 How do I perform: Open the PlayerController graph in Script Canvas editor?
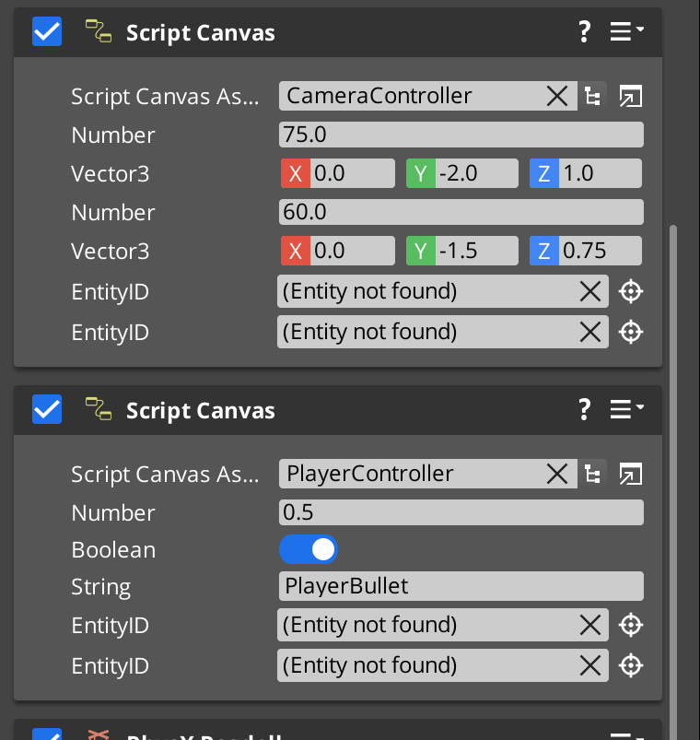coord(630,474)
